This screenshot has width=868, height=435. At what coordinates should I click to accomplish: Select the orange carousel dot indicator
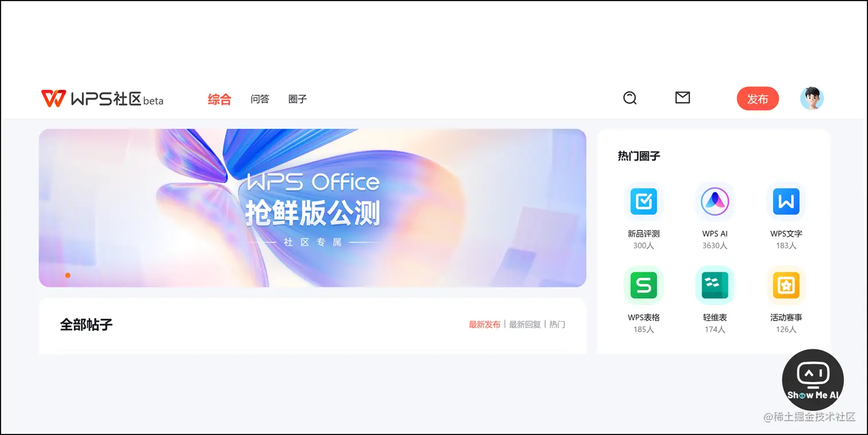[x=68, y=275]
